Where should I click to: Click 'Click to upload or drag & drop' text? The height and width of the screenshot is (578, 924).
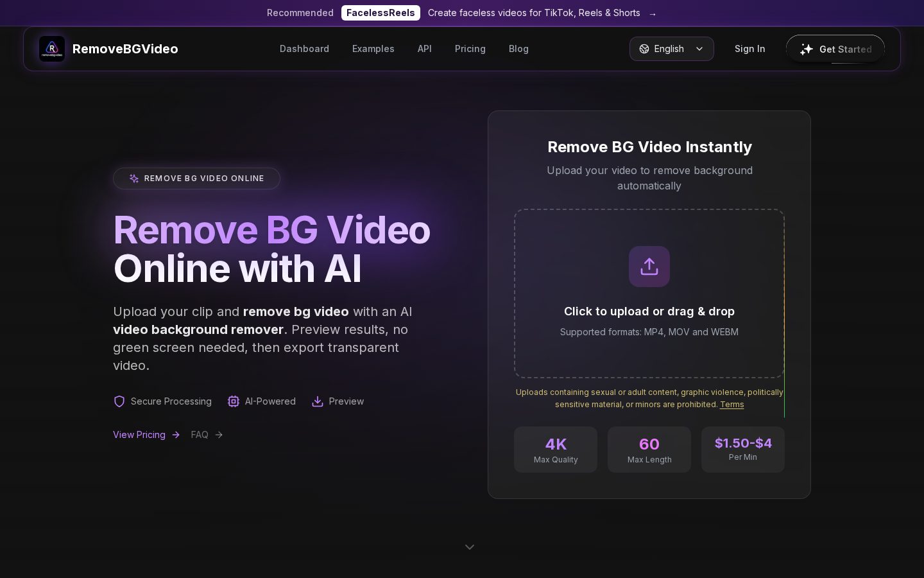[649, 311]
